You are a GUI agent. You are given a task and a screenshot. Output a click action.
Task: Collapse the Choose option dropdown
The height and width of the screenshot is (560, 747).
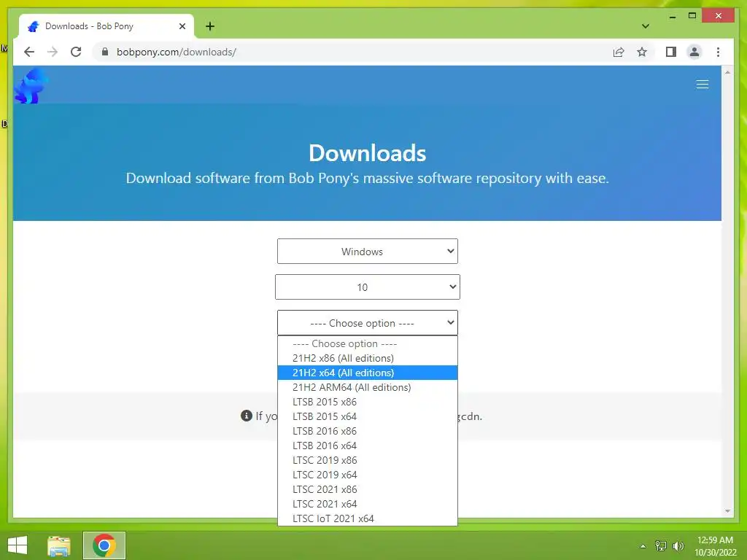point(368,323)
